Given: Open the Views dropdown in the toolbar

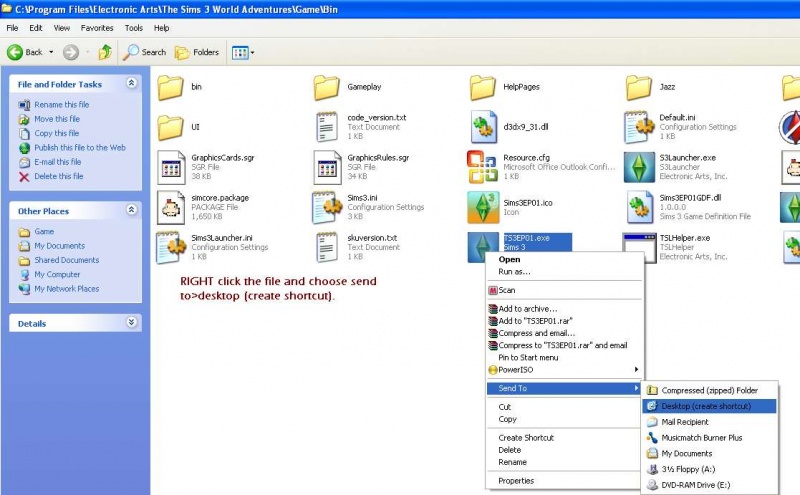Looking at the screenshot, I should tap(243, 52).
